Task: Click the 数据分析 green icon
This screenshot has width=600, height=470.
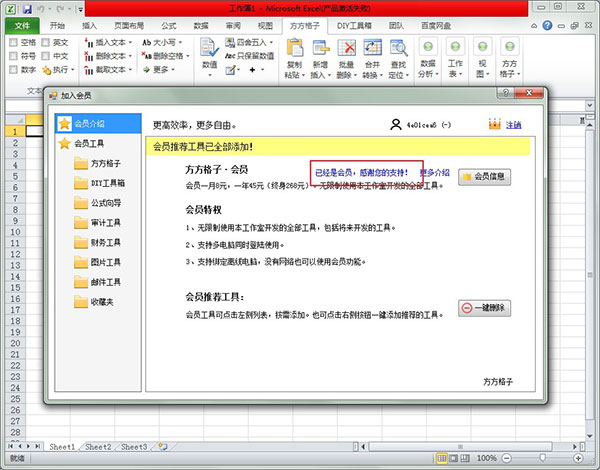Action: pos(428,47)
